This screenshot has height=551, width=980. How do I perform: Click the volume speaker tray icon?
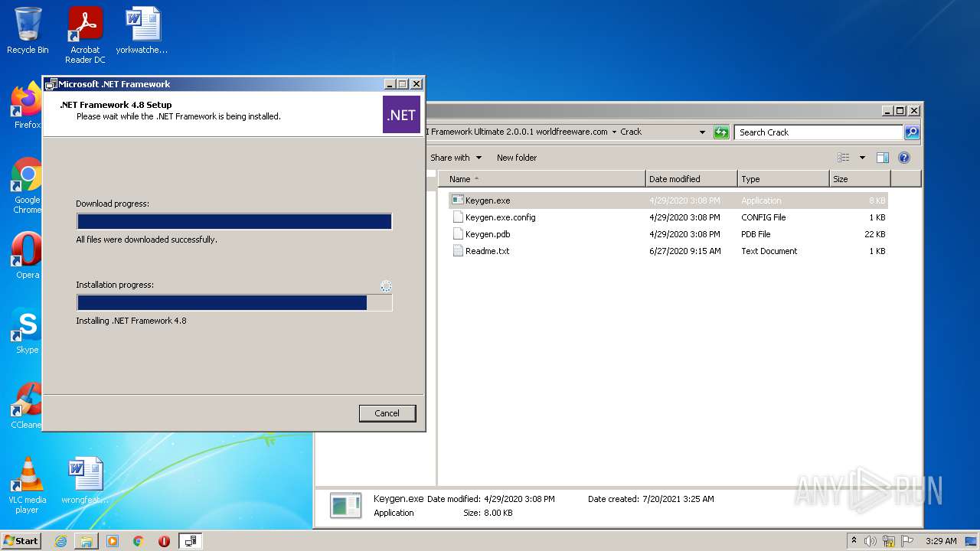tap(870, 541)
